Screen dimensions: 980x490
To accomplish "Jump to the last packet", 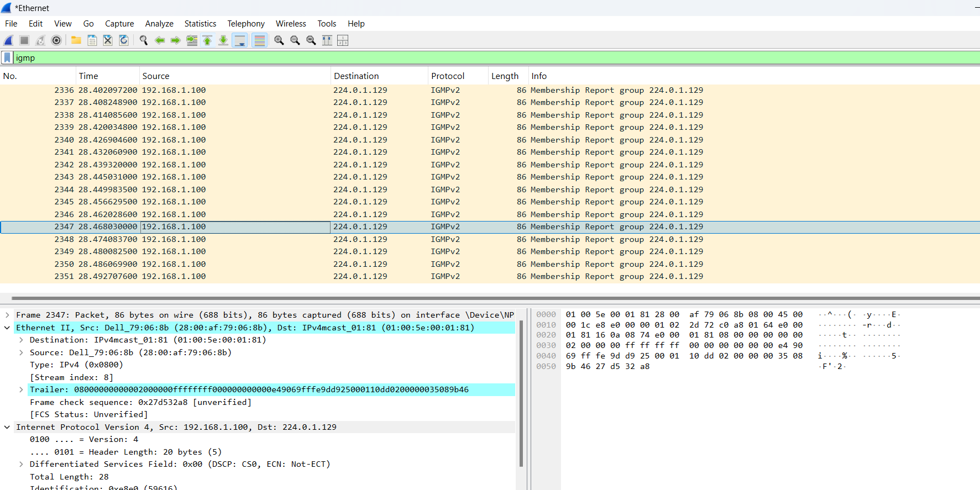I will (223, 40).
